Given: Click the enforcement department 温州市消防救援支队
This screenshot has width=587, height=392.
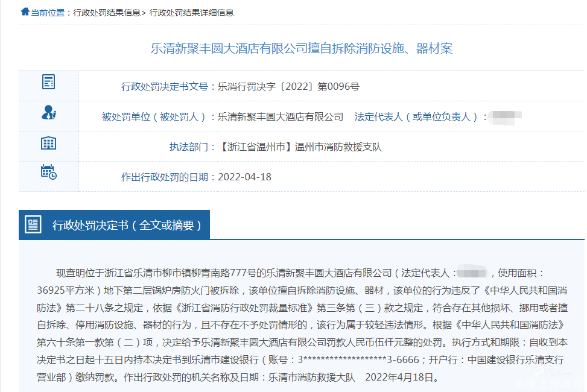Looking at the screenshot, I should (338, 147).
